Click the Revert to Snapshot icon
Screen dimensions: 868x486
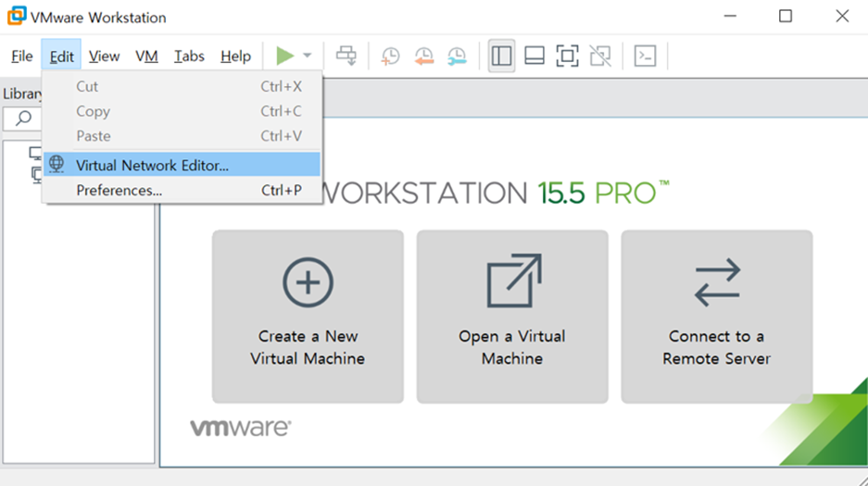click(424, 56)
